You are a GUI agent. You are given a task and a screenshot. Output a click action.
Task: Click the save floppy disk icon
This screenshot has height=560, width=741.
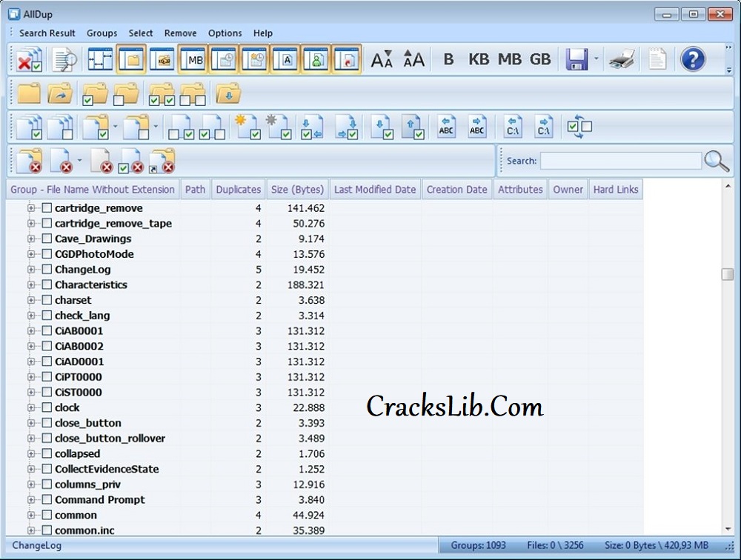tap(576, 59)
